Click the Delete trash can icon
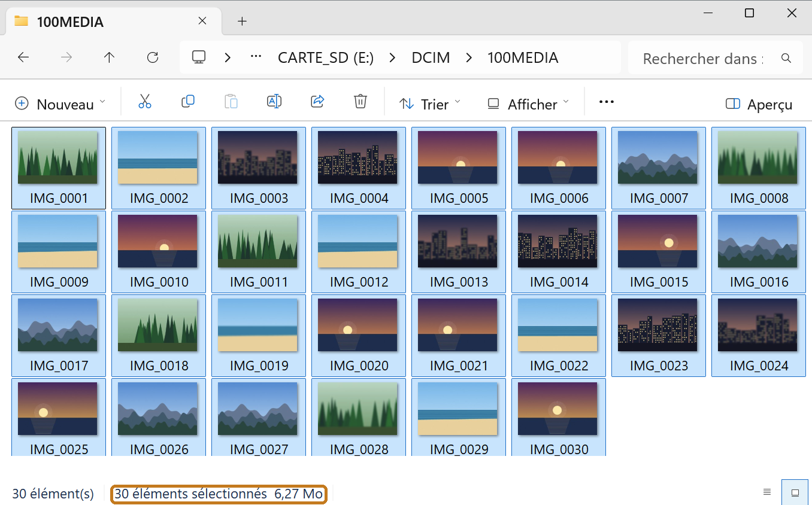This screenshot has width=812, height=505. click(360, 102)
